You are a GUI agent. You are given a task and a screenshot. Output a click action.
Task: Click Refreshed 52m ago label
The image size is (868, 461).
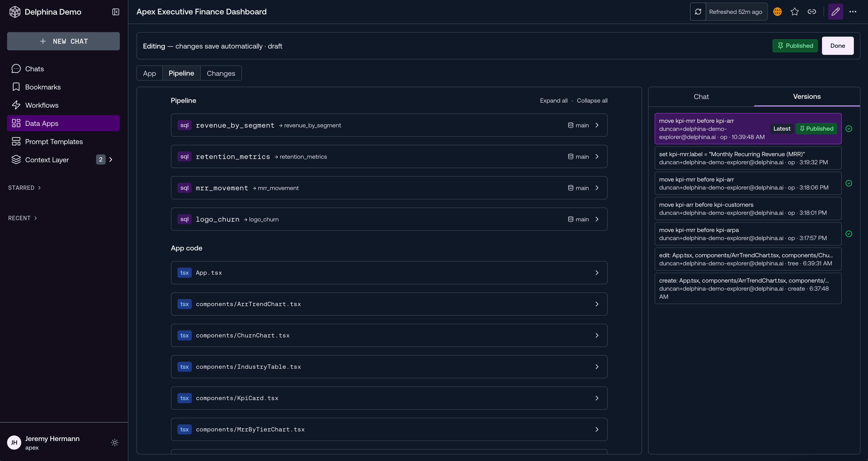[736, 12]
